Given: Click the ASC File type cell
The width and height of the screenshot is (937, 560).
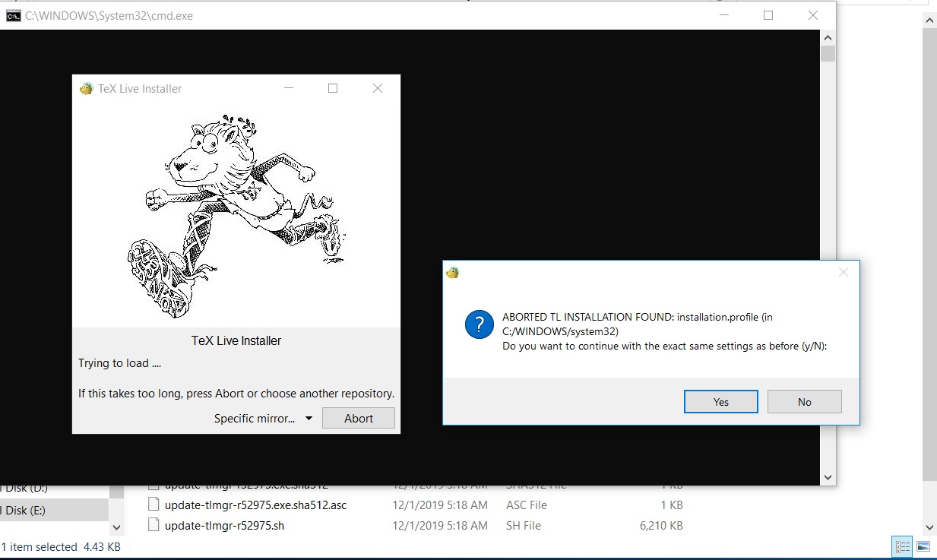Looking at the screenshot, I should [526, 505].
